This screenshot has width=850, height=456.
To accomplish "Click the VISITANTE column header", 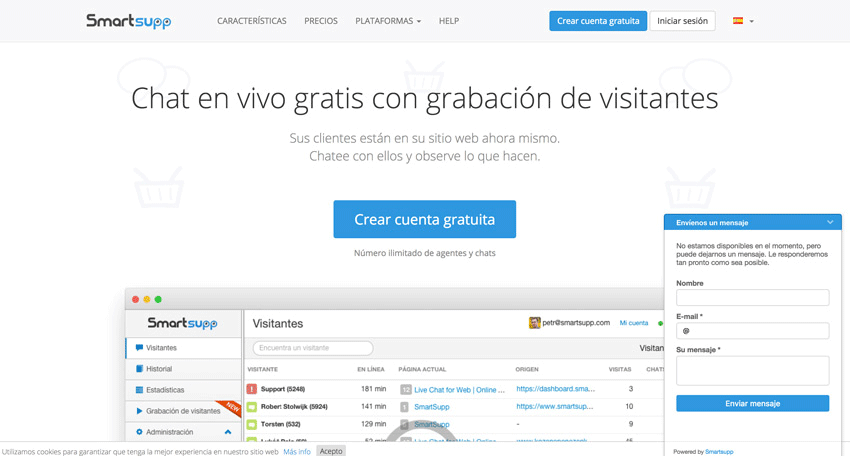I will point(263,369).
